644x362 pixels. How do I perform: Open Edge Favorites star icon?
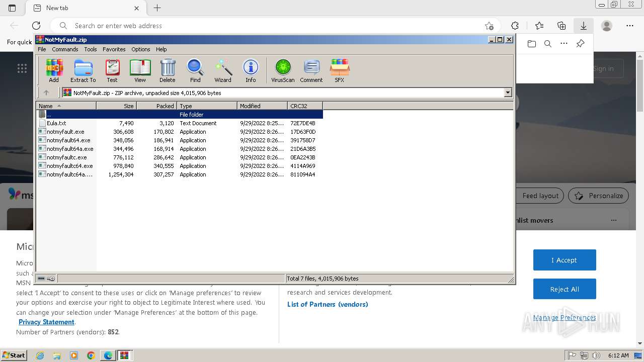pos(539,26)
